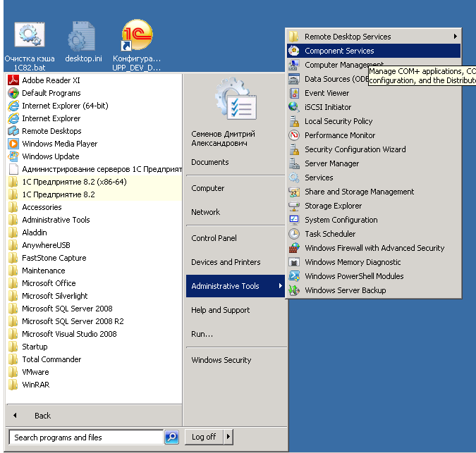This screenshot has height=453, width=476.
Task: Click the Search programs and files field
Action: pos(85,438)
